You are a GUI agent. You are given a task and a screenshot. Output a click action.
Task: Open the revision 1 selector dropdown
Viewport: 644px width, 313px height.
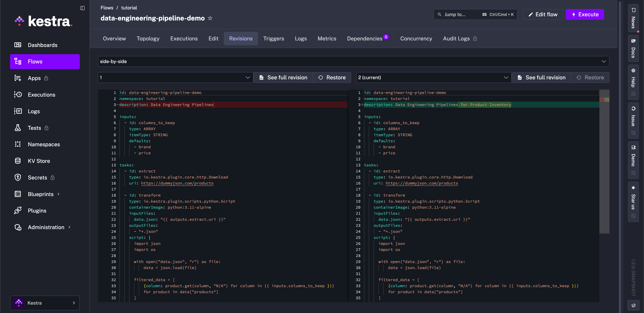click(x=175, y=77)
